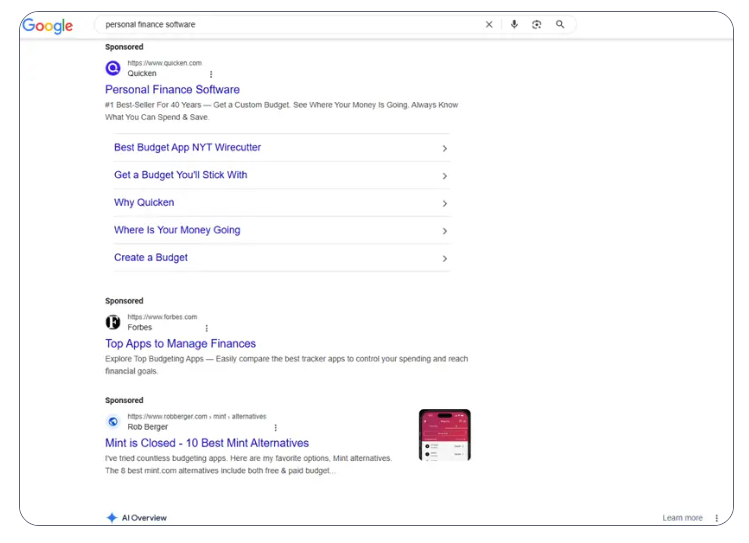Screen dimensions: 749x543
Task: Click the Sponsored label above the Quicken ad
Action: [124, 47]
